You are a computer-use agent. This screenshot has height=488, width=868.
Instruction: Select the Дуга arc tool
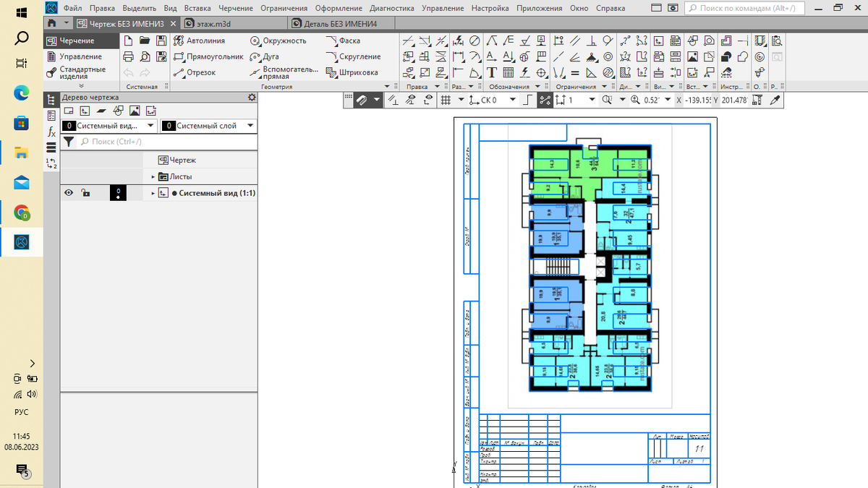click(x=265, y=56)
